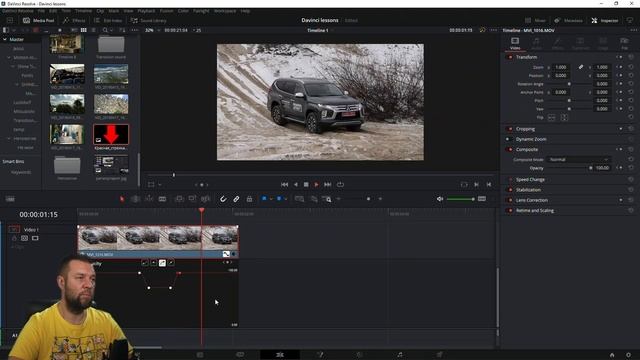640x360 pixels.
Task: Toggle the Inspector panel
Action: [x=605, y=20]
